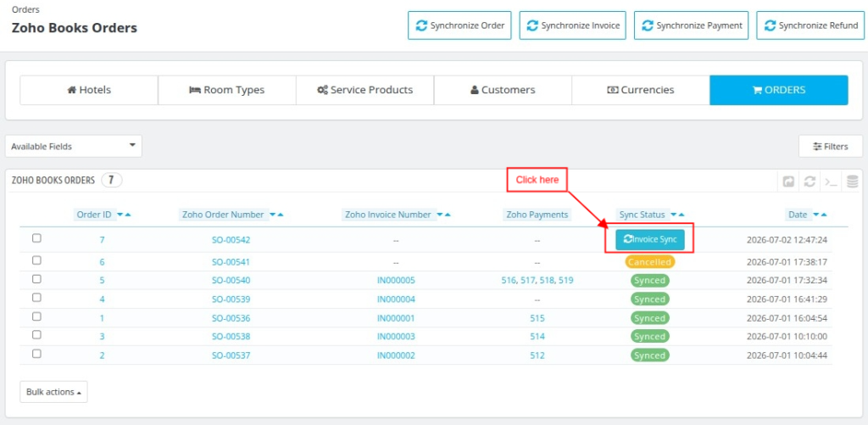Click the Invoice Sync button
Screen dimensions: 868x425
coord(650,239)
